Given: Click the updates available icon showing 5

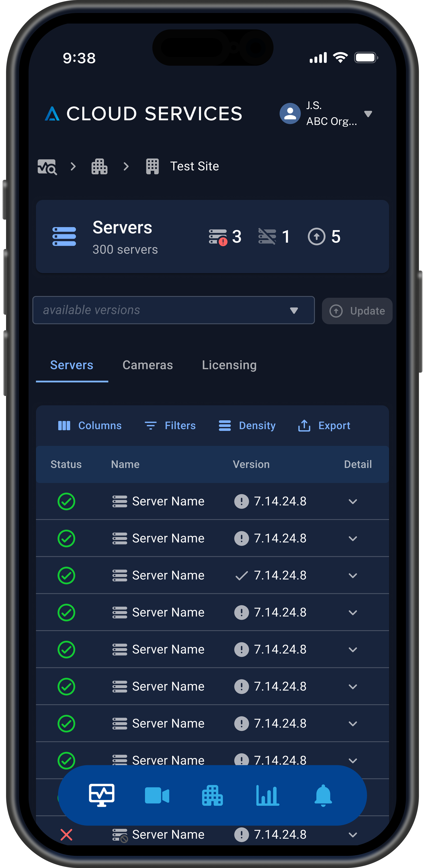Looking at the screenshot, I should click(316, 236).
